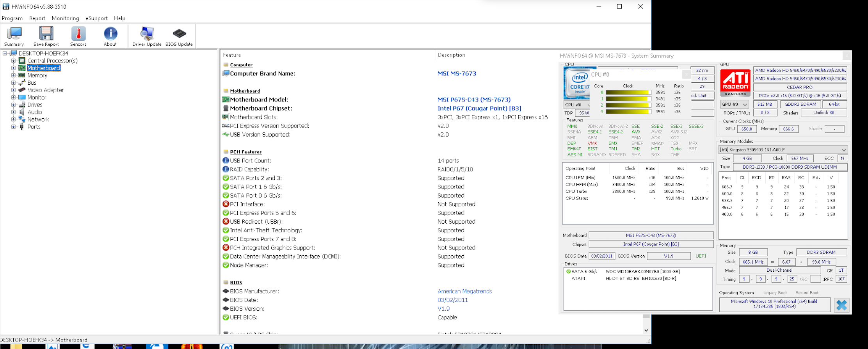Screen dimensions: 868x349
Task: Open the Report menu
Action: [37, 18]
